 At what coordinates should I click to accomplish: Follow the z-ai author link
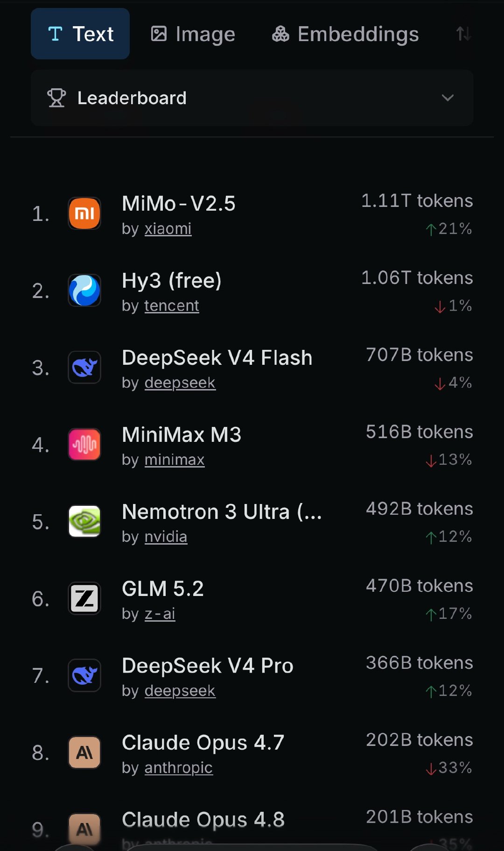pyautogui.click(x=160, y=614)
